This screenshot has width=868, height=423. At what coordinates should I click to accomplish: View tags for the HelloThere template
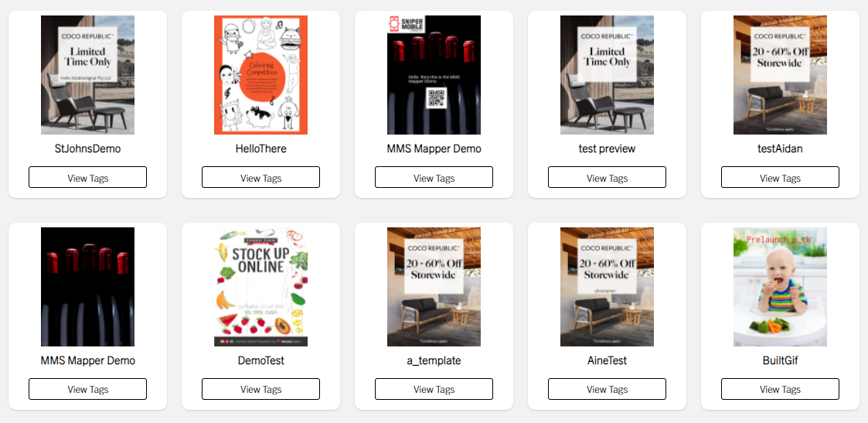point(260,178)
